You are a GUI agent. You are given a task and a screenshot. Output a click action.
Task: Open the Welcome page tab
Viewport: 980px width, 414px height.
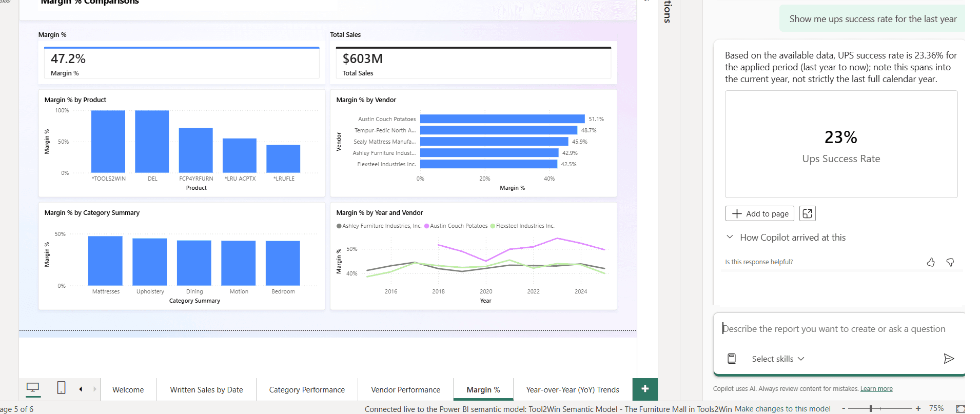pos(128,389)
